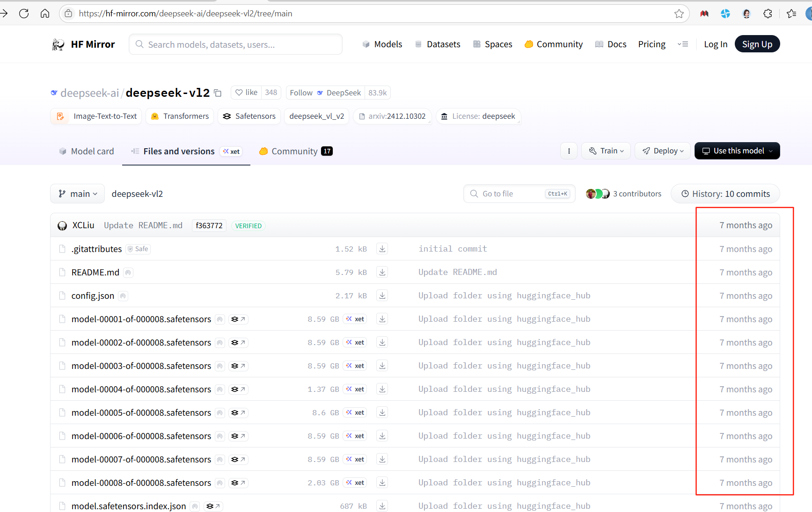Viewport: 812px width, 512px height.
Task: Open the browser extensions puzzle icon
Action: 768,14
